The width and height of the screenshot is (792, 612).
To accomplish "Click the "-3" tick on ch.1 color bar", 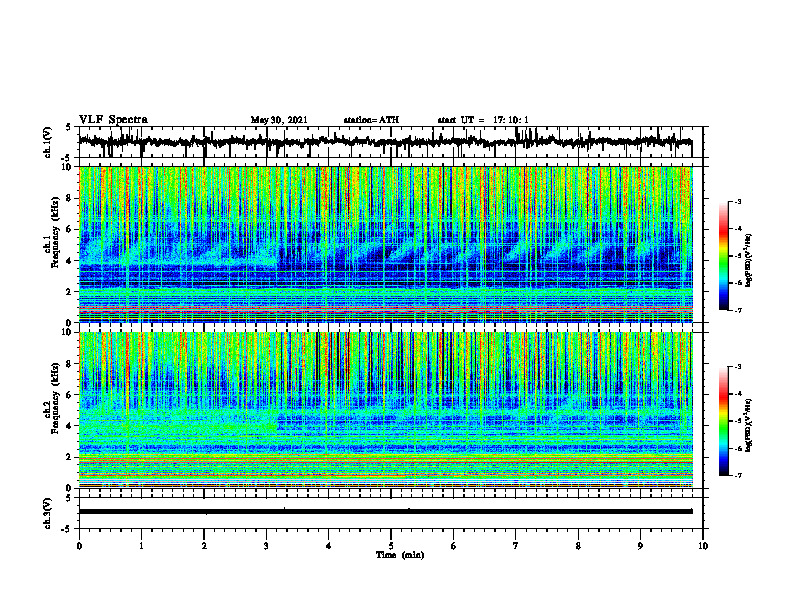I will (738, 201).
